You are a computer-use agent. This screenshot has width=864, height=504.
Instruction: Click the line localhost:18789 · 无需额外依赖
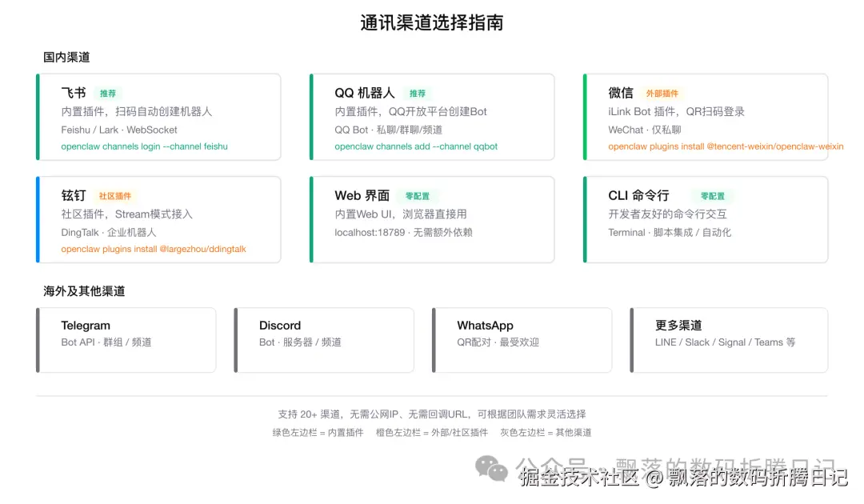pyautogui.click(x=403, y=233)
